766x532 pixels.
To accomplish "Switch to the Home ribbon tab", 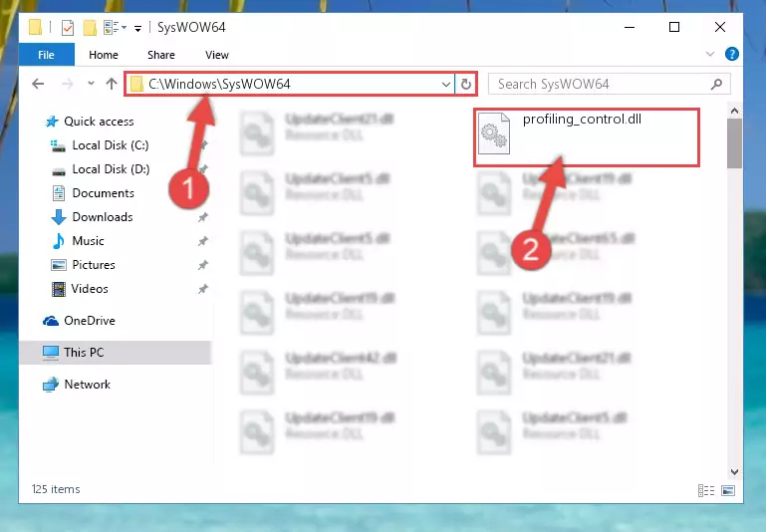I will coord(103,55).
